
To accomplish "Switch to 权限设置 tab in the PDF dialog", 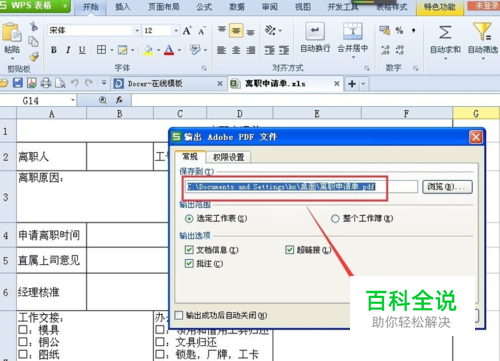I will pyautogui.click(x=229, y=157).
